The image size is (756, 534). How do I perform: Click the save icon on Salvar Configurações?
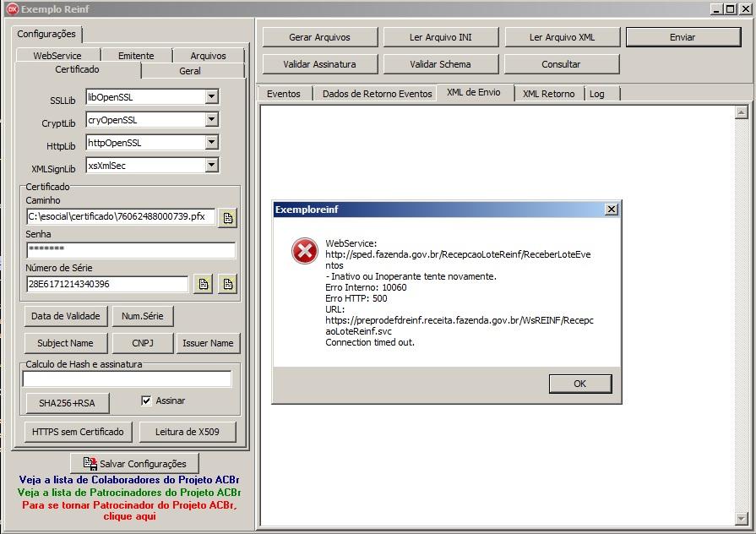[90, 464]
